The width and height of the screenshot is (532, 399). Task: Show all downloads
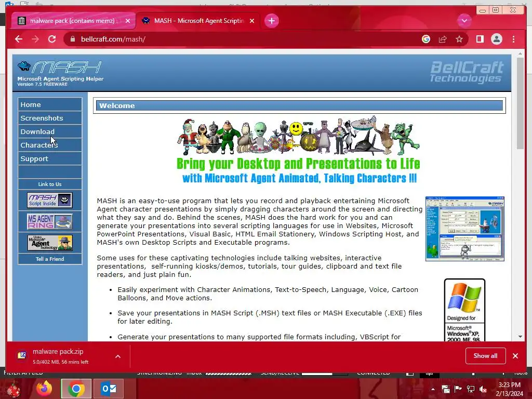486,355
